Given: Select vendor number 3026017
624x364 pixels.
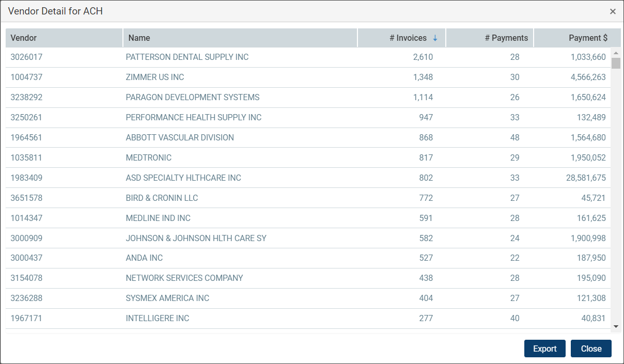Looking at the screenshot, I should point(26,57).
